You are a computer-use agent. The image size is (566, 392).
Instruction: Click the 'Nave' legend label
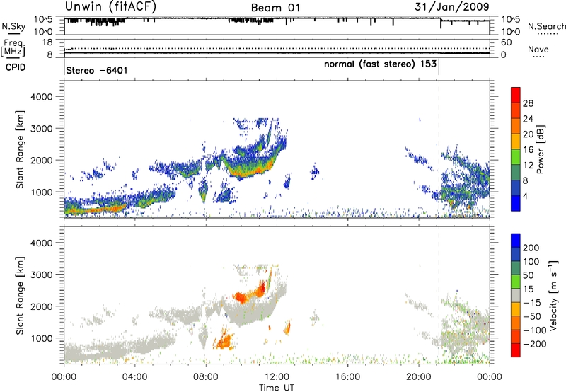[538, 49]
